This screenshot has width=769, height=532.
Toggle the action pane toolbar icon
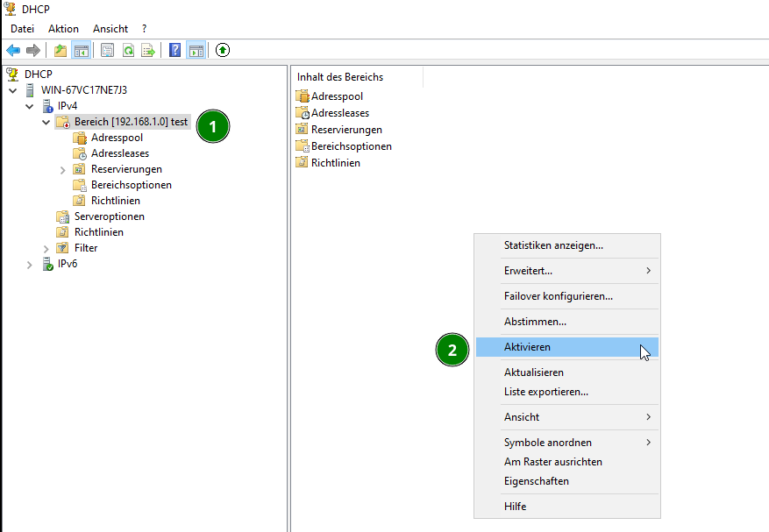click(x=195, y=50)
